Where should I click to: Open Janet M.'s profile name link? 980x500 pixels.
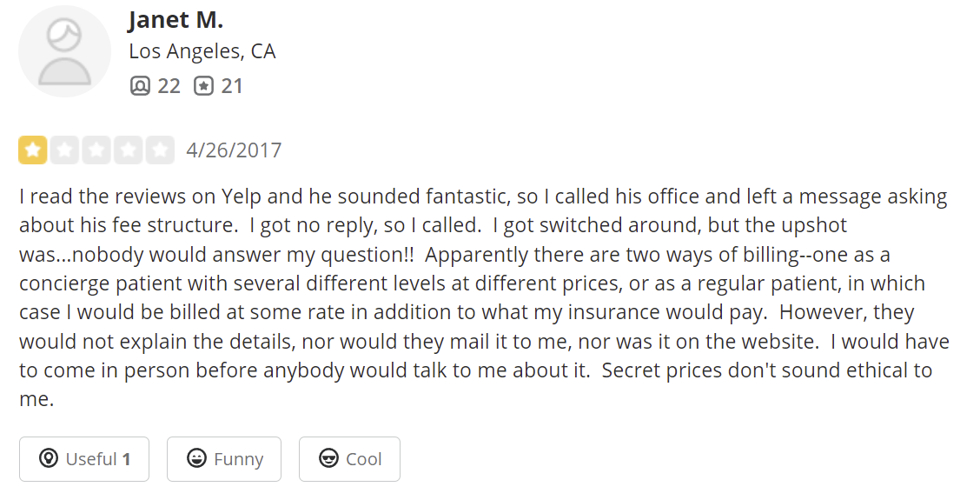pyautogui.click(x=175, y=19)
